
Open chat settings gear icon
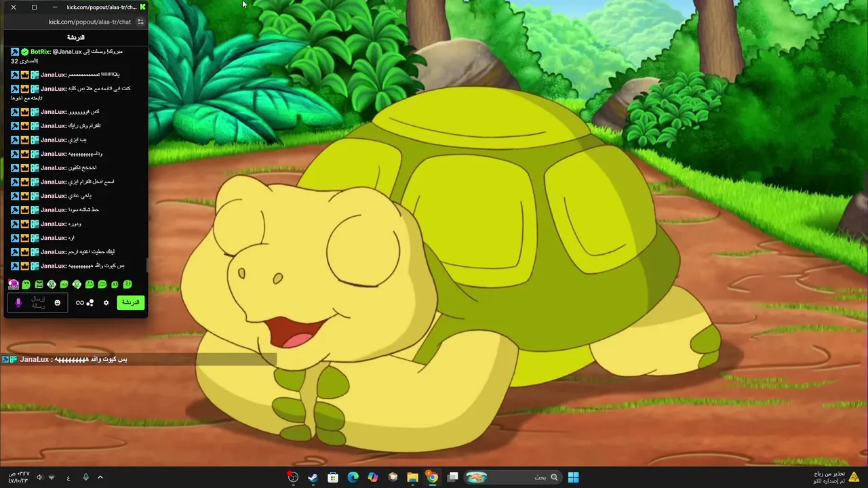point(106,303)
